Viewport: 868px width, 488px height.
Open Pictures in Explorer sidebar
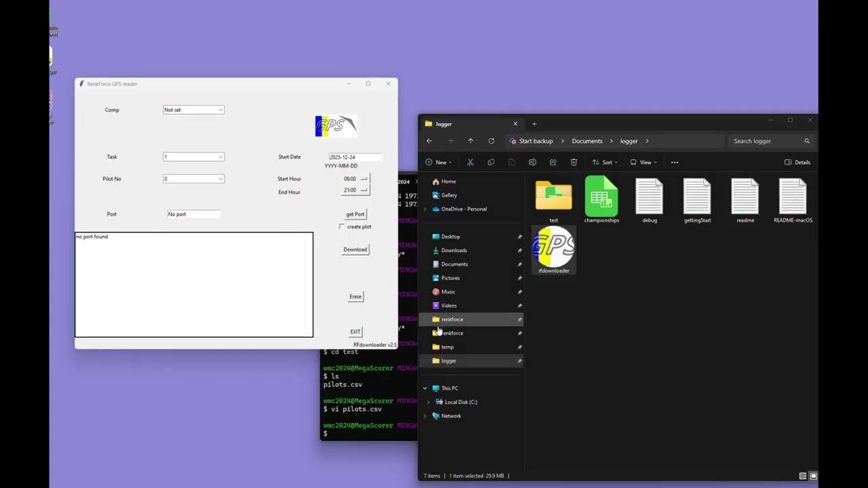pos(450,278)
